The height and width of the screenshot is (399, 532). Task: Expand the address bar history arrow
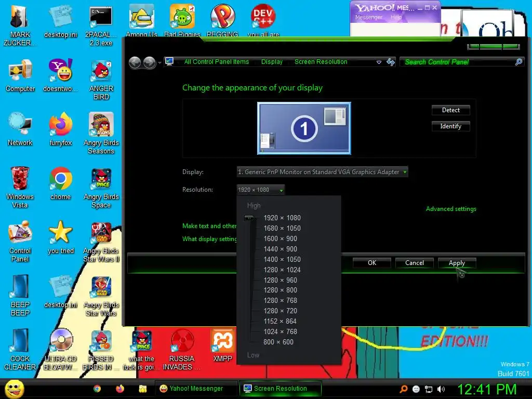[379, 62]
